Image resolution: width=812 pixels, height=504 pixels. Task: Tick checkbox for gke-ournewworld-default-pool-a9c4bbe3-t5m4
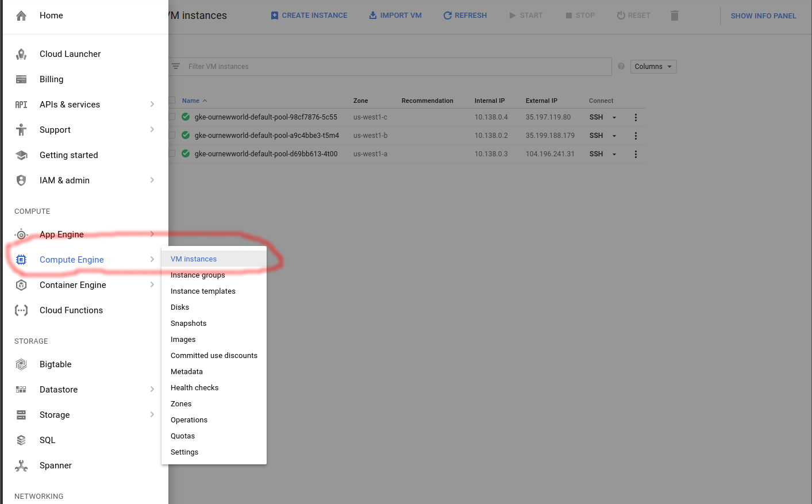click(x=172, y=136)
